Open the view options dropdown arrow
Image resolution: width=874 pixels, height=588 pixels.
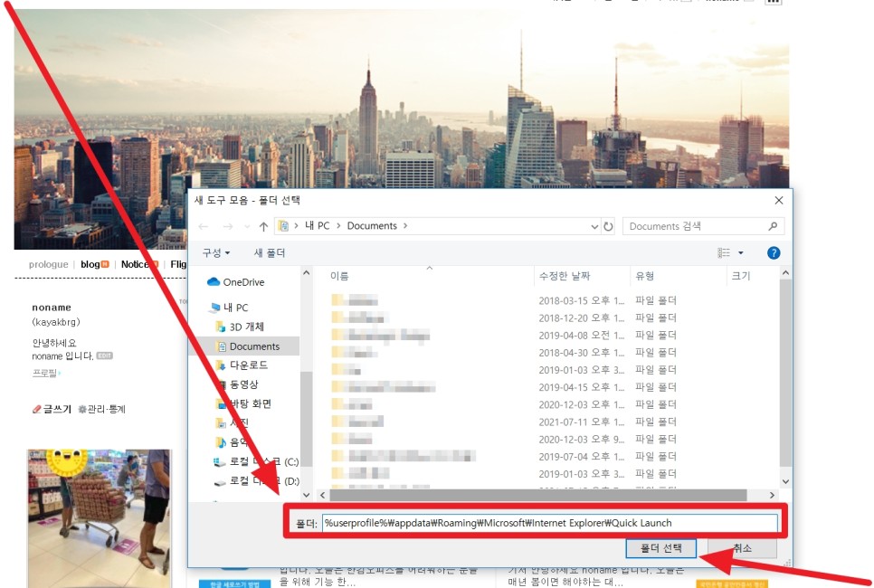coord(741,253)
